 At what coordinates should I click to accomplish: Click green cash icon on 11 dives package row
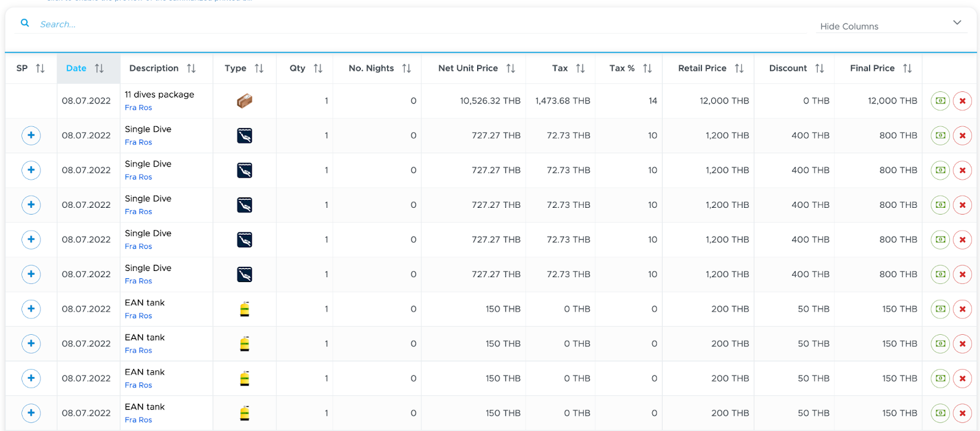(940, 101)
